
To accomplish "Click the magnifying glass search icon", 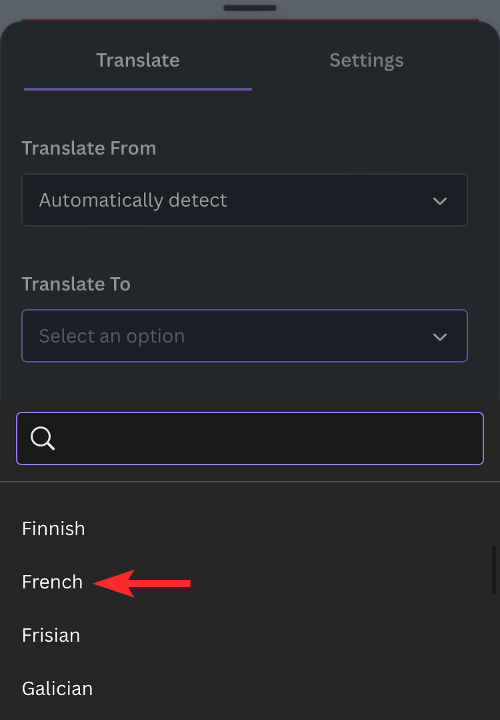I will 43,439.
